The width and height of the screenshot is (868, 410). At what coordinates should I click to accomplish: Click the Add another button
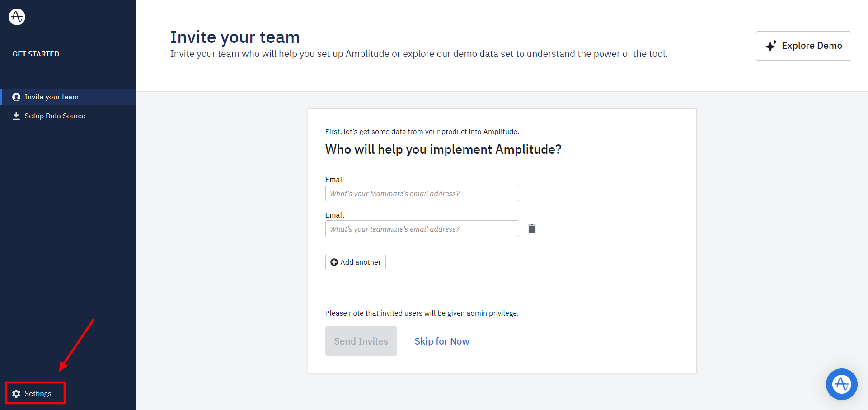coord(356,262)
